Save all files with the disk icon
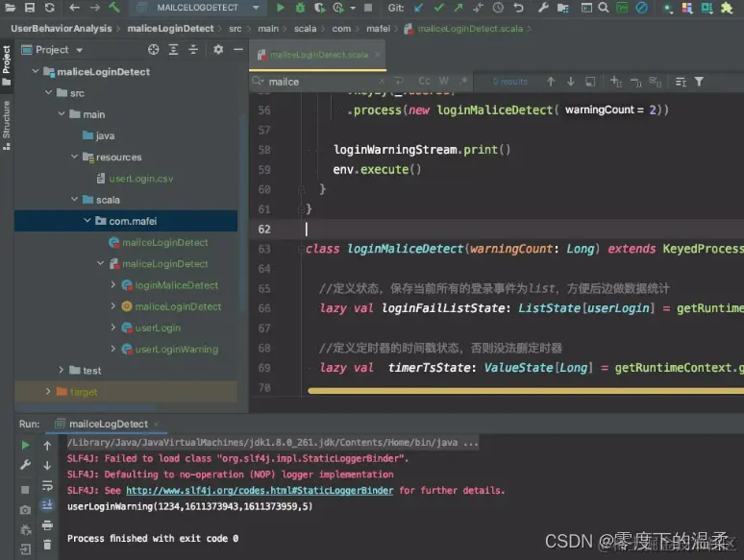 point(30,7)
